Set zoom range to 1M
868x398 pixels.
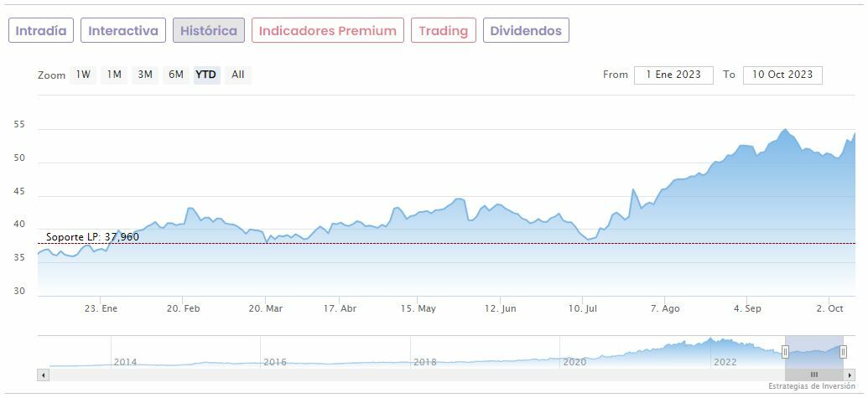point(114,75)
